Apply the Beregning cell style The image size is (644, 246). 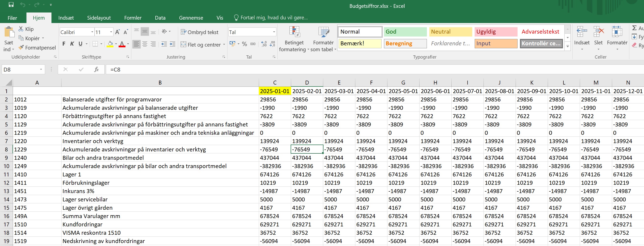click(x=405, y=44)
